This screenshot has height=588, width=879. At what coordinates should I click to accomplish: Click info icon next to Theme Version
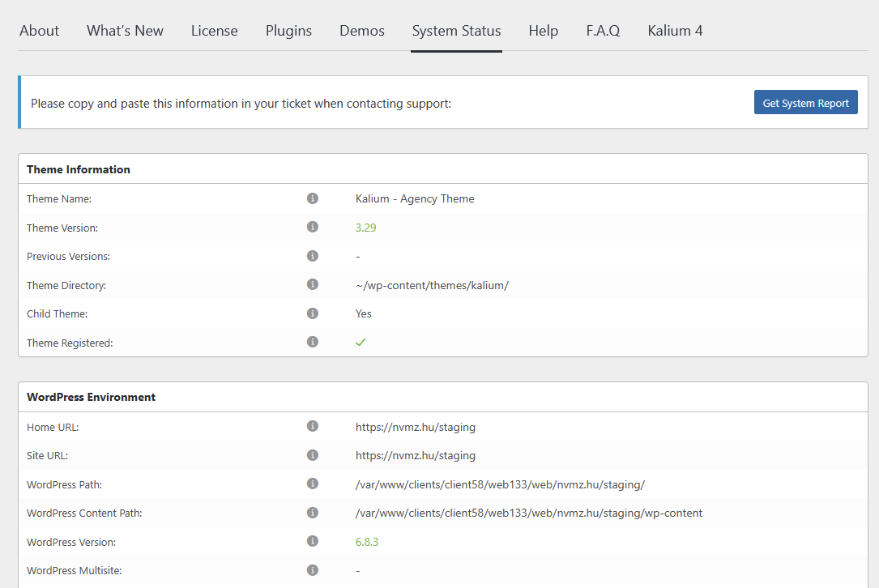tap(313, 228)
